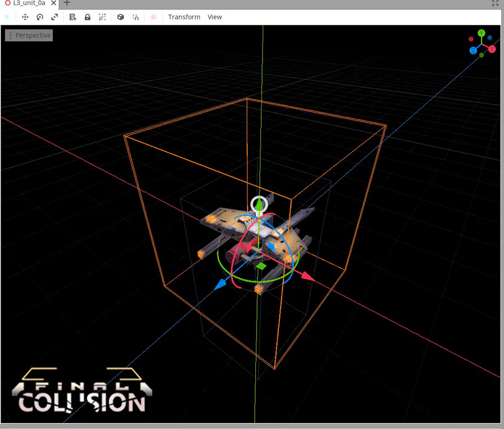Switch to Scale Mode tool
Screen dimensions: 504x429
tap(55, 17)
